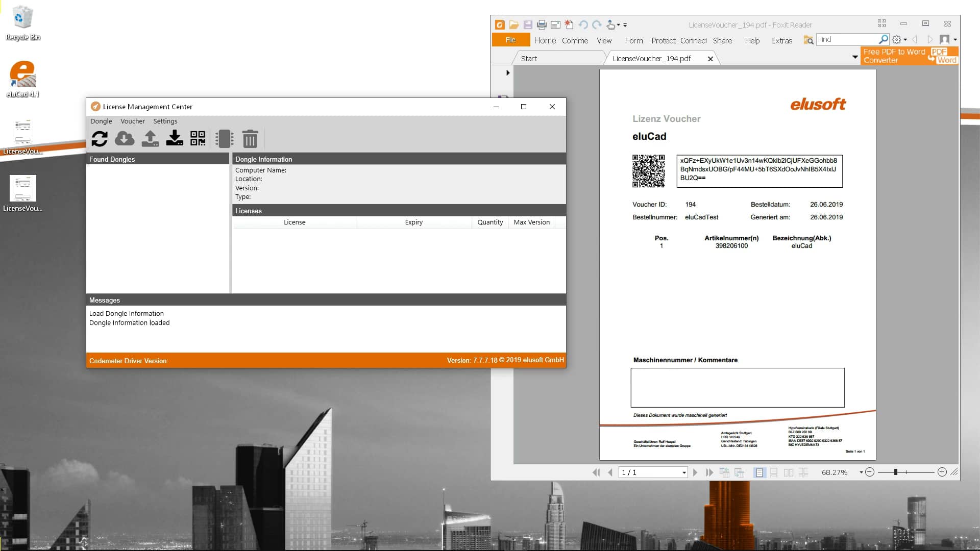Go to the next page with the arrow
Viewport: 980px width, 551px height.
click(695, 472)
